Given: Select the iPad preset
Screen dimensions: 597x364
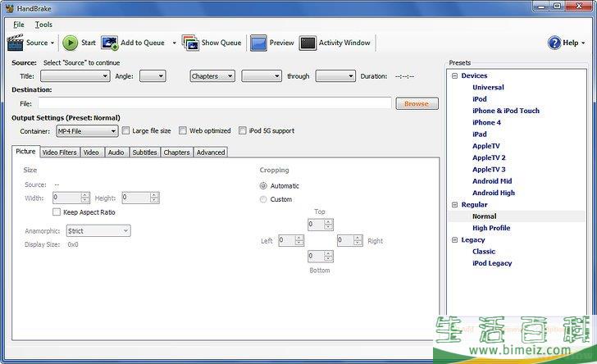Looking at the screenshot, I should coord(480,134).
